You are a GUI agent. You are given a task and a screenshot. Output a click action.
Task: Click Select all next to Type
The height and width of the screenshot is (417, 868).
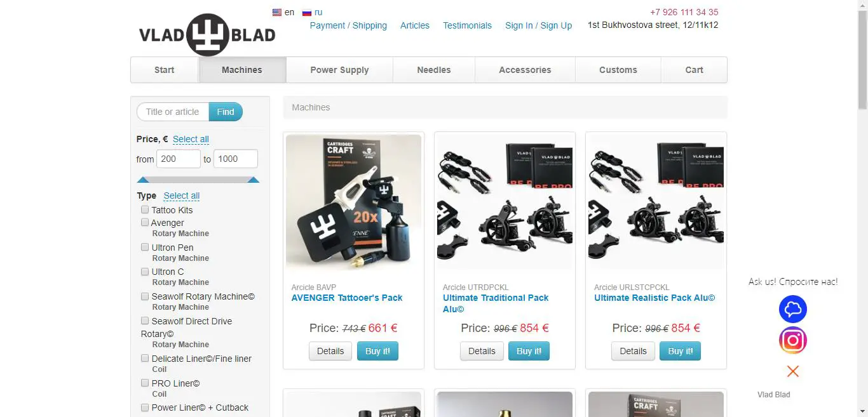coord(182,195)
